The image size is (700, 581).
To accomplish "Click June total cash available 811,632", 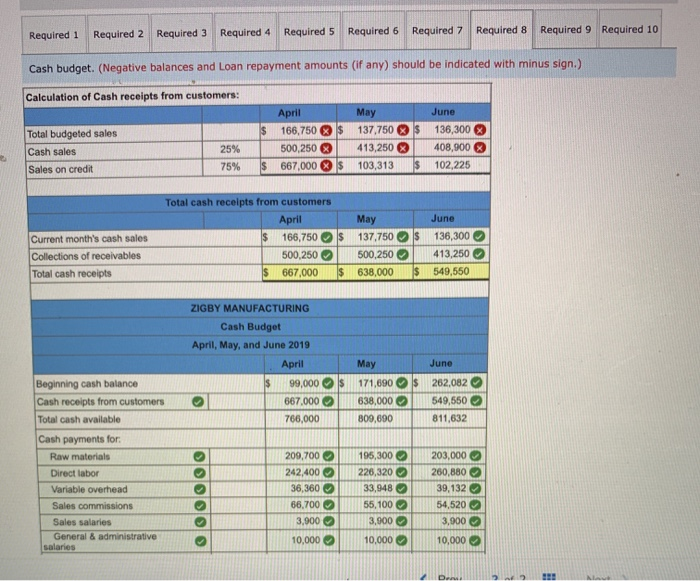I will (449, 418).
